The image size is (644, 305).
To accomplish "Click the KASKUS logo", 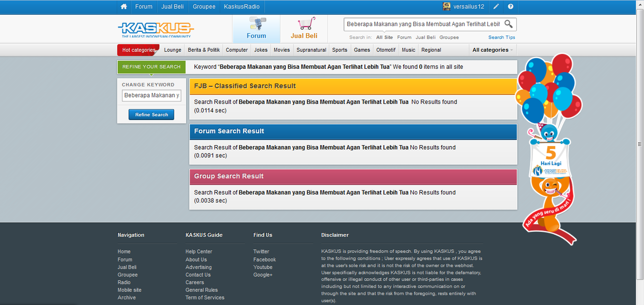I will coord(155,29).
